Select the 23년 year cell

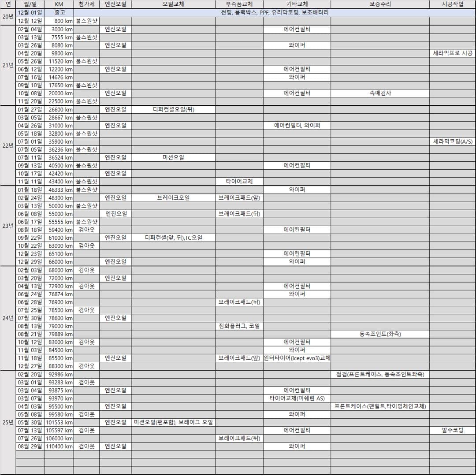coord(8,226)
